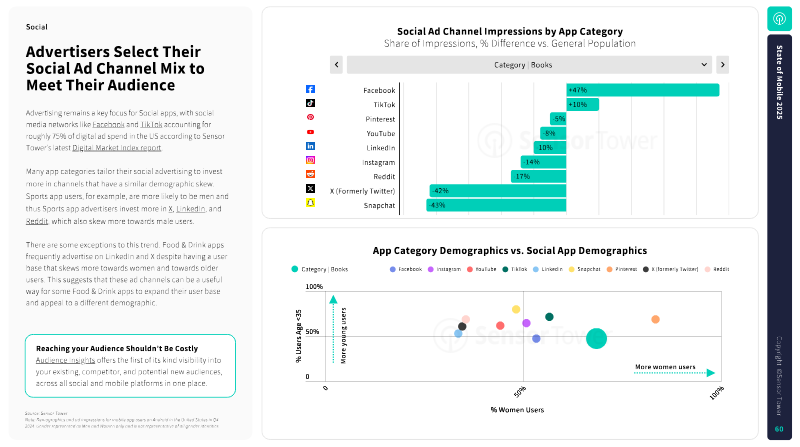Click the Pinterest logo icon

coord(310,117)
